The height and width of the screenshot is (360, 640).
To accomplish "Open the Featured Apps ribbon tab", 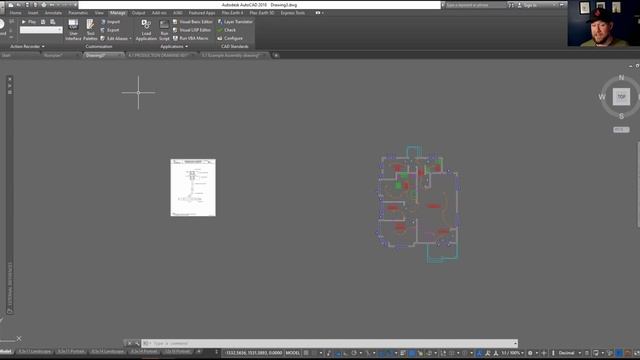I will 202,13.
